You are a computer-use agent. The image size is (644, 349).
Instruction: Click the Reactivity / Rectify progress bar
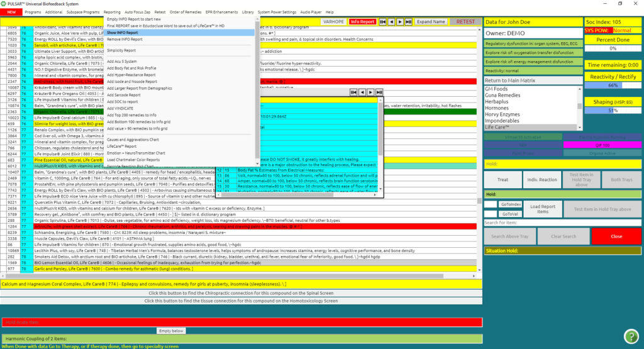point(613,85)
